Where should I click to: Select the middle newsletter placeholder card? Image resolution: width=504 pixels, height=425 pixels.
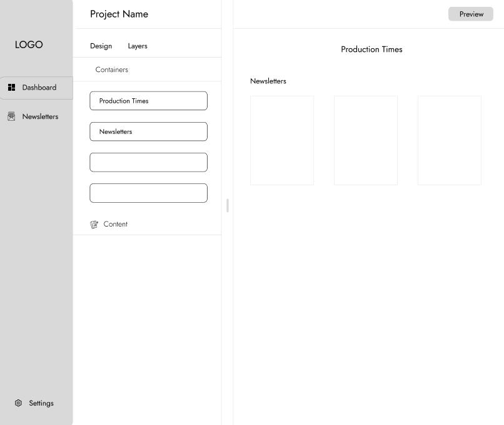(365, 140)
